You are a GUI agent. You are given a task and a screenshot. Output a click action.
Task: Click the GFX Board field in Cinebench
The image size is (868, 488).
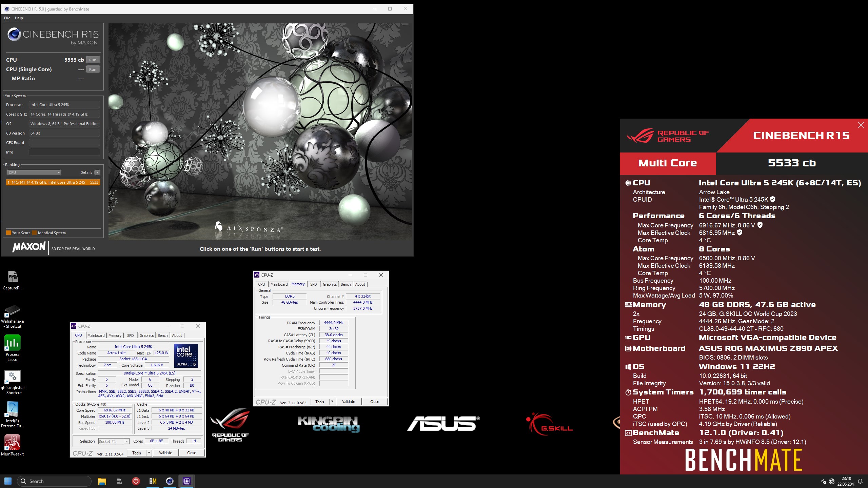(64, 143)
